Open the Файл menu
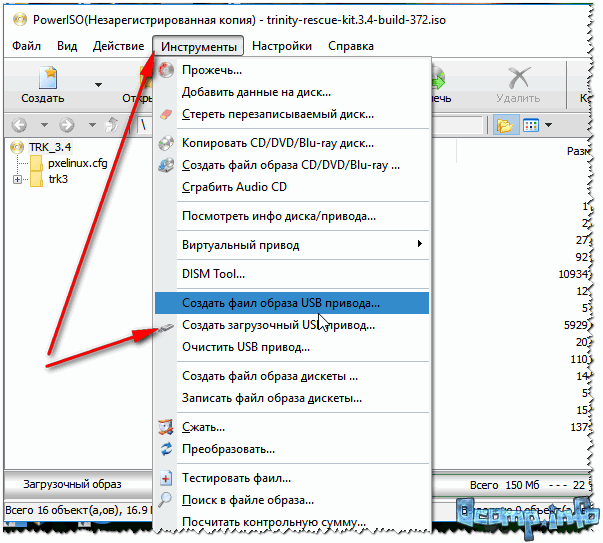The height and width of the screenshot is (543, 603). tap(26, 46)
